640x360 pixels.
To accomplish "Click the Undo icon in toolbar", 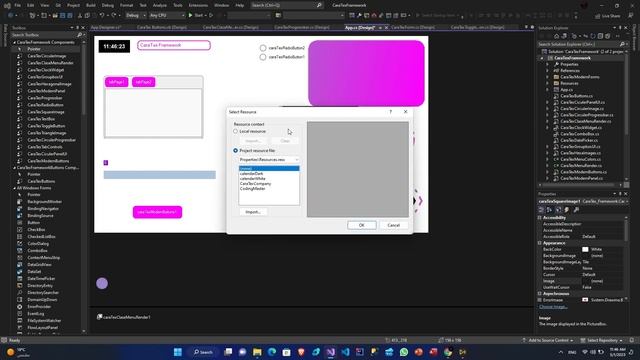I will (102, 16).
